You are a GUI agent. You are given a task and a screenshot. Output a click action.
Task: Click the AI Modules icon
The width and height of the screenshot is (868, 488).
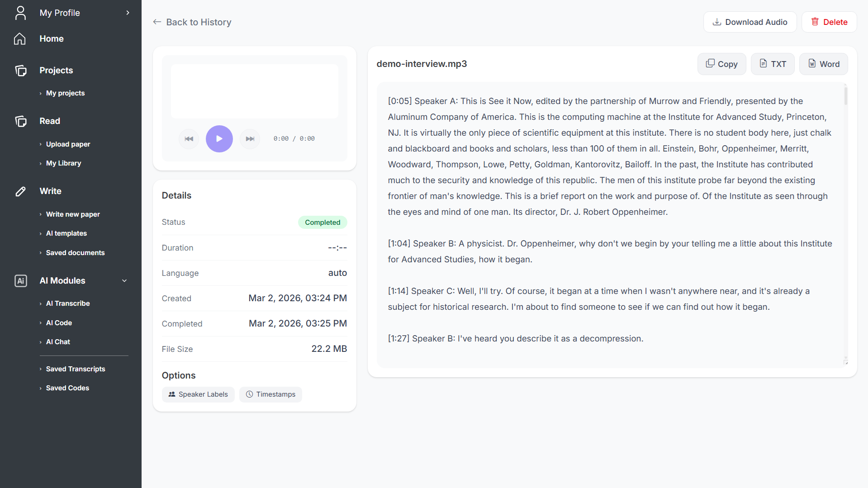21,281
